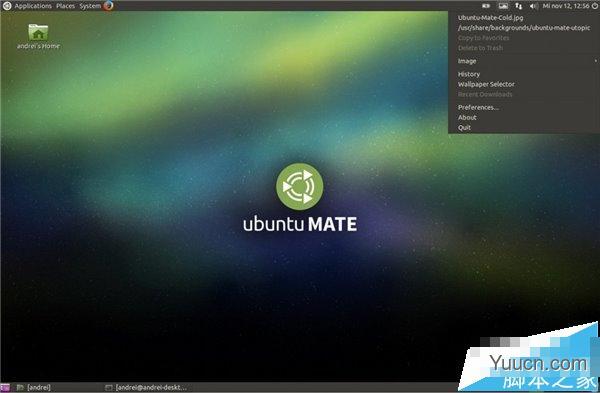Open the Applications menu
The image size is (600, 393).
coord(33,6)
